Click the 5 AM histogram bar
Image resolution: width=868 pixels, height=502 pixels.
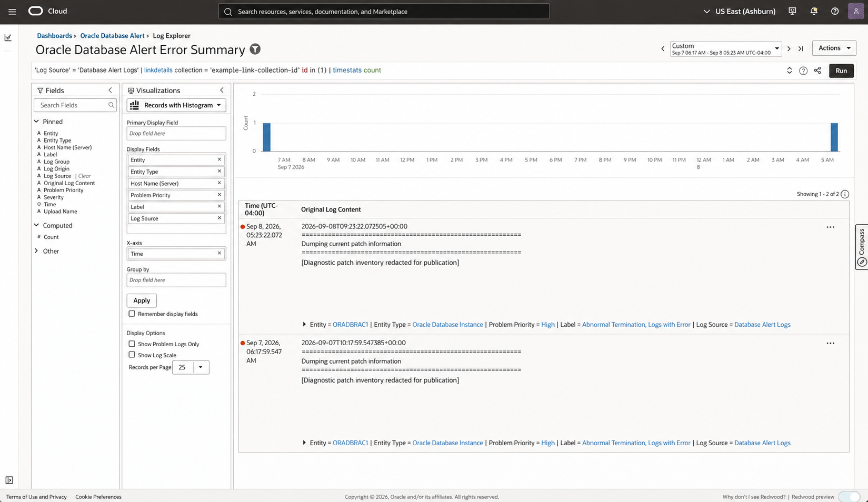(834, 137)
